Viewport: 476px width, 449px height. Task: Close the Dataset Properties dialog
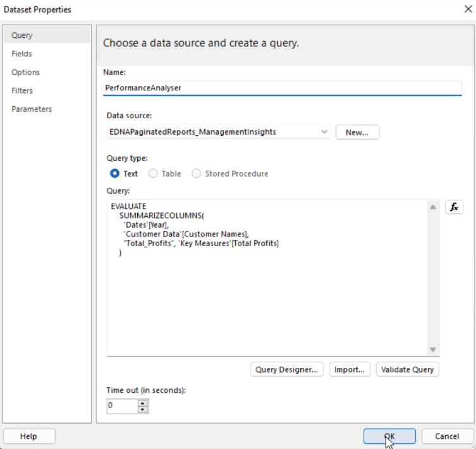pyautogui.click(x=468, y=9)
